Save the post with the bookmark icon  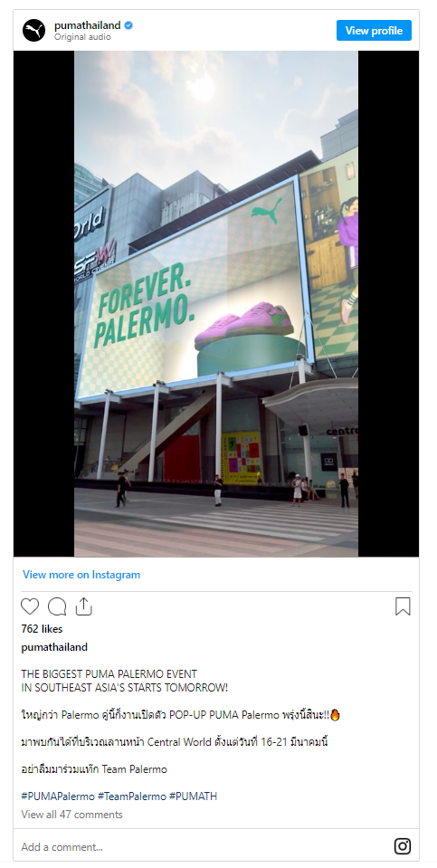403,606
